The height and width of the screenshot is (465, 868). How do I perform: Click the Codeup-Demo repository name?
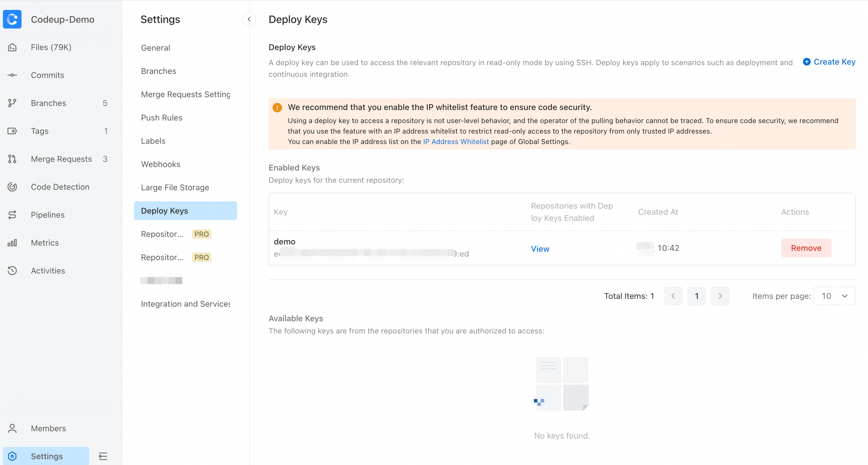click(63, 19)
